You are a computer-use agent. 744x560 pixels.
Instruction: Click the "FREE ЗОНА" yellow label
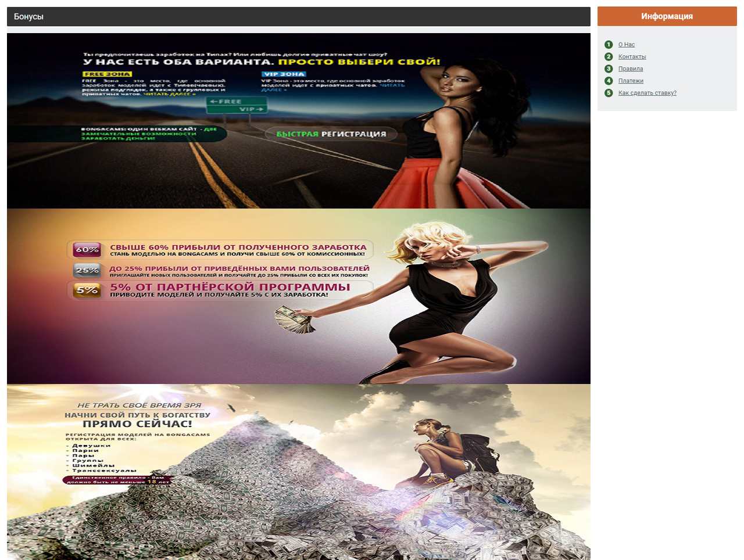click(x=108, y=74)
